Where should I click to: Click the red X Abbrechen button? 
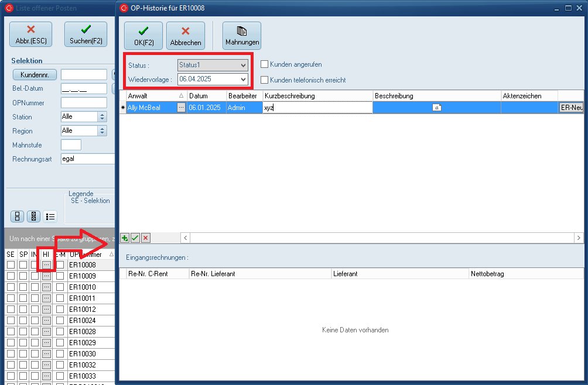186,35
